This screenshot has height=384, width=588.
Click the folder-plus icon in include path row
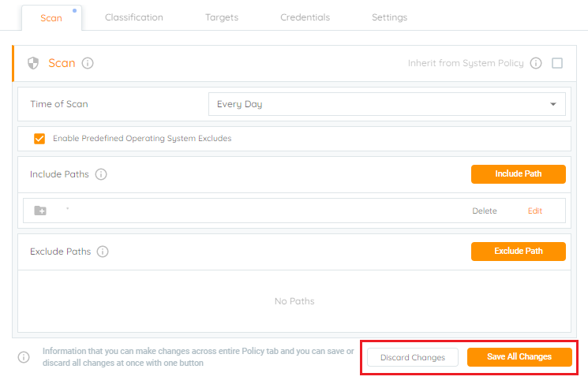click(x=40, y=211)
